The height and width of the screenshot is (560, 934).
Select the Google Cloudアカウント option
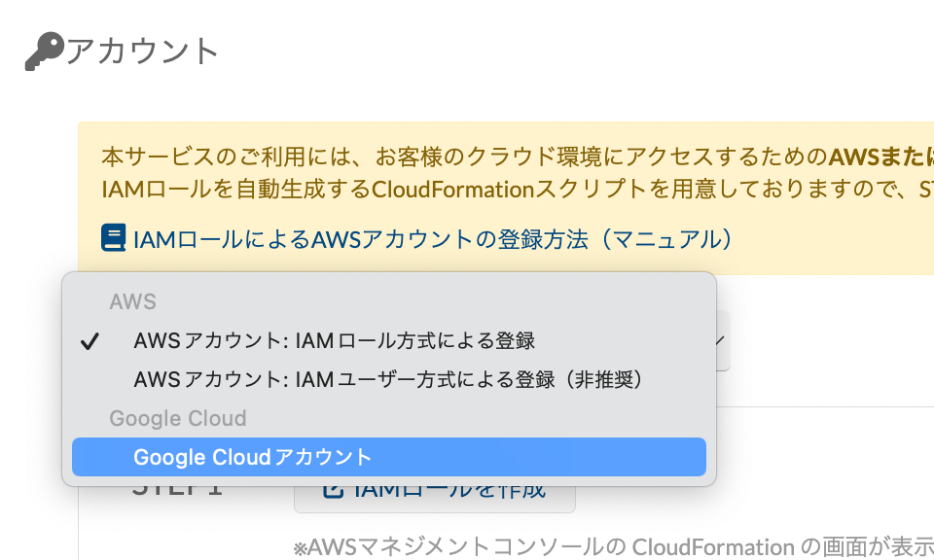389,457
